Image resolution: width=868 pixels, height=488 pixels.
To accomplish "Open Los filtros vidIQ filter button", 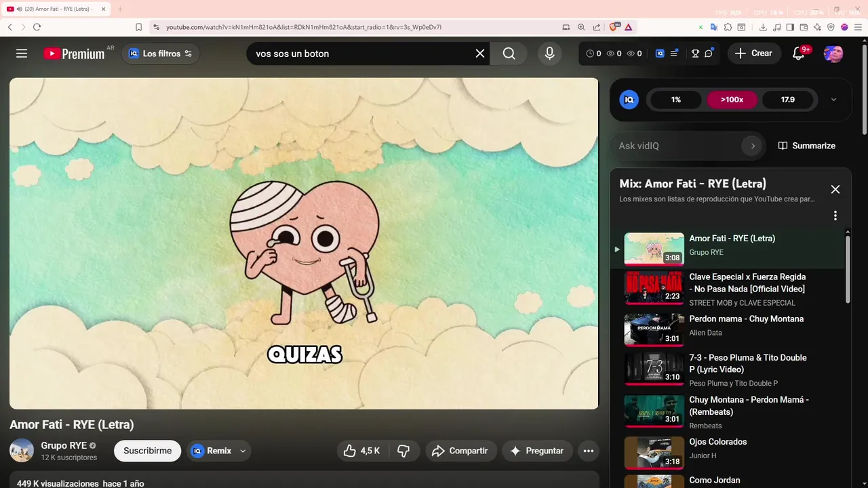I will (161, 54).
